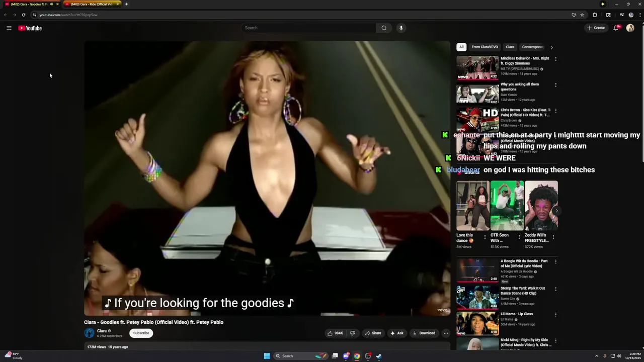Open options for A Boogie Wit da Hoodie video
The width and height of the screenshot is (644, 362).
click(555, 261)
